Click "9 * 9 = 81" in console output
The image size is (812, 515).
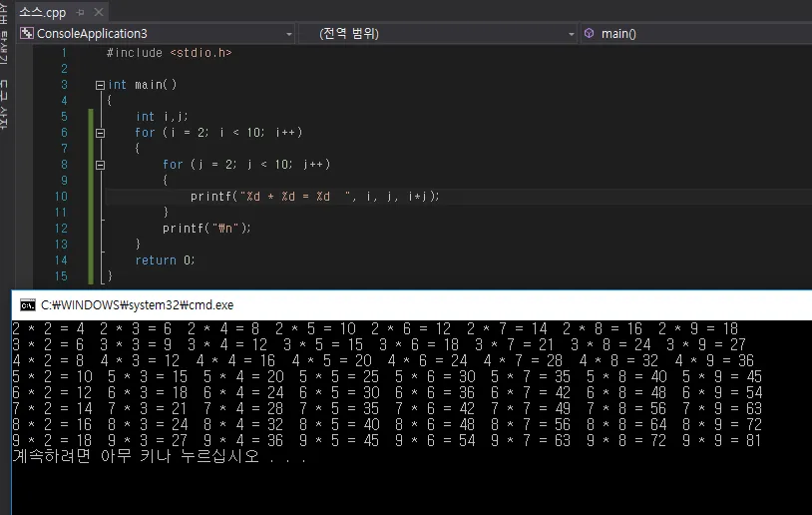(723, 441)
